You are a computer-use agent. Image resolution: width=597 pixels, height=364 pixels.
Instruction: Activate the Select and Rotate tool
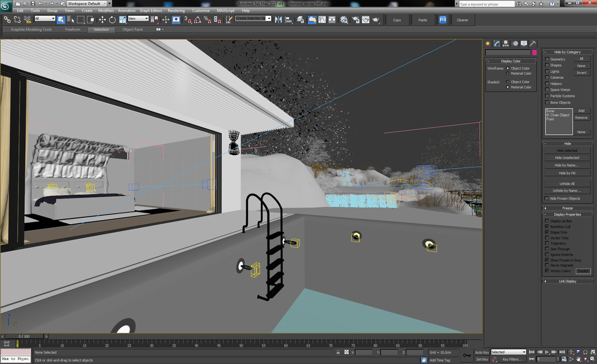(112, 20)
